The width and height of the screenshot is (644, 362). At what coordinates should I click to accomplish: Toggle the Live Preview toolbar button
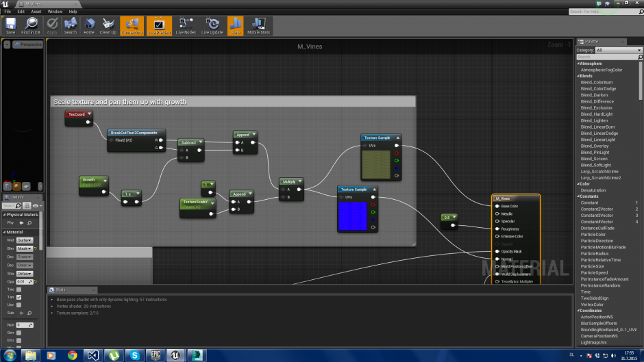pyautogui.click(x=160, y=26)
